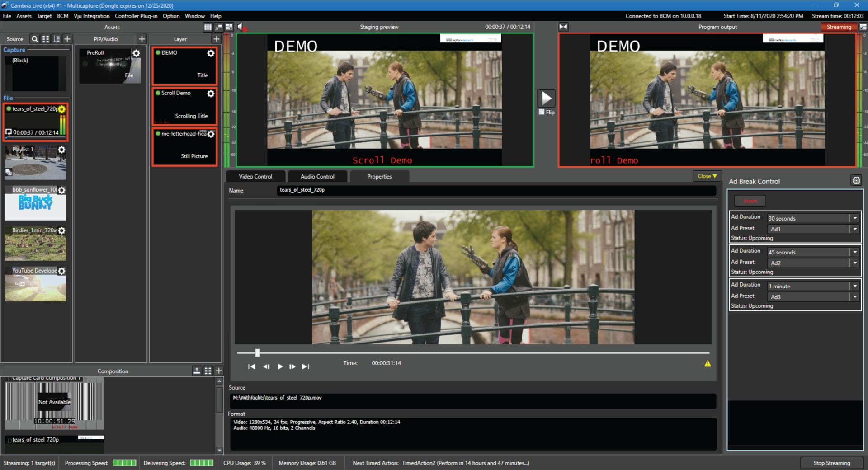The image size is (868, 470).
Task: Open the 1 minute Ad Duration dropdown
Action: coord(855,286)
